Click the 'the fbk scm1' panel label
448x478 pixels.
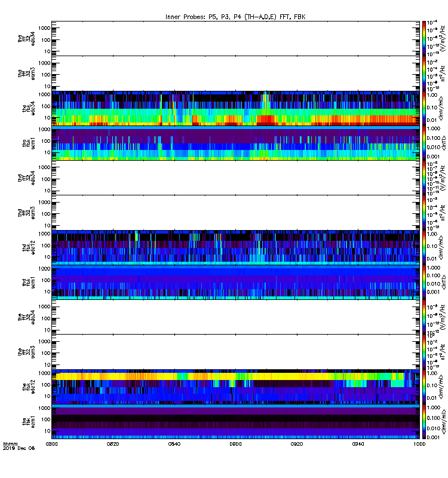[28, 422]
